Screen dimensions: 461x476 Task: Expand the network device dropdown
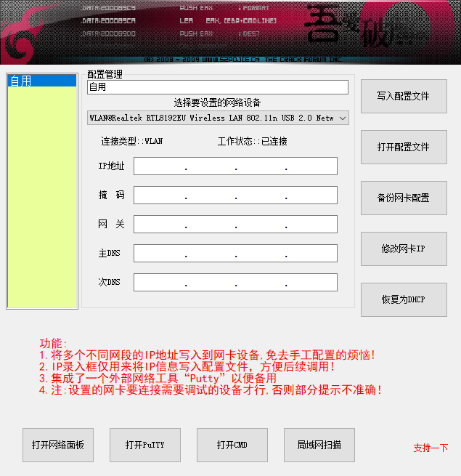click(x=342, y=118)
